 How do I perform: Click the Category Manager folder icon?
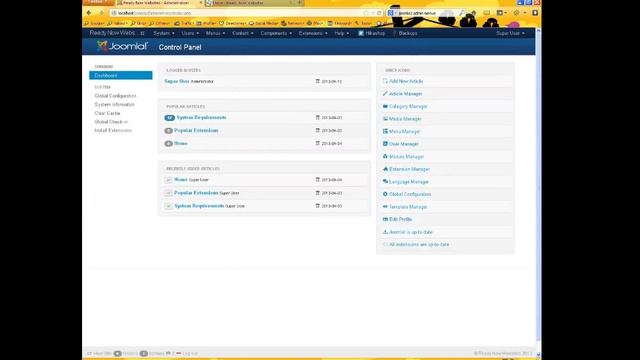[385, 106]
